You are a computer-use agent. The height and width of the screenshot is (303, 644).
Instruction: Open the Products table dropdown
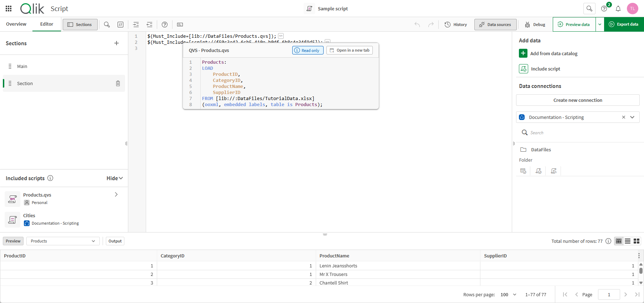click(63, 241)
